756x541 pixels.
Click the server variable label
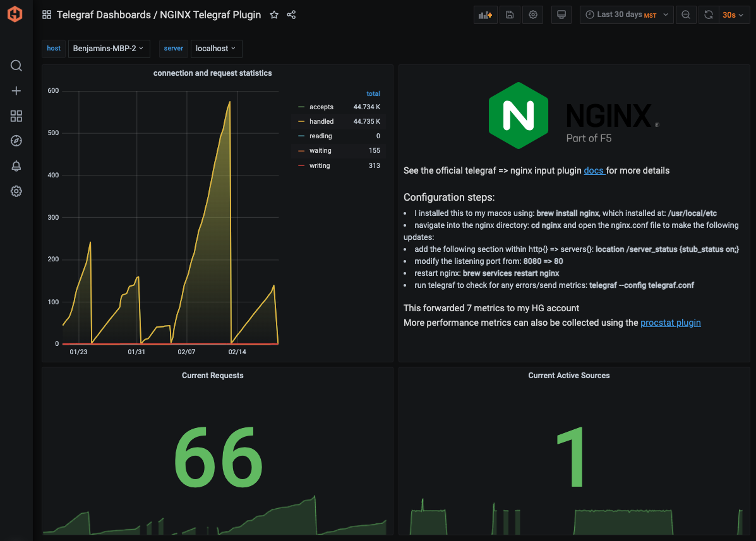(174, 49)
